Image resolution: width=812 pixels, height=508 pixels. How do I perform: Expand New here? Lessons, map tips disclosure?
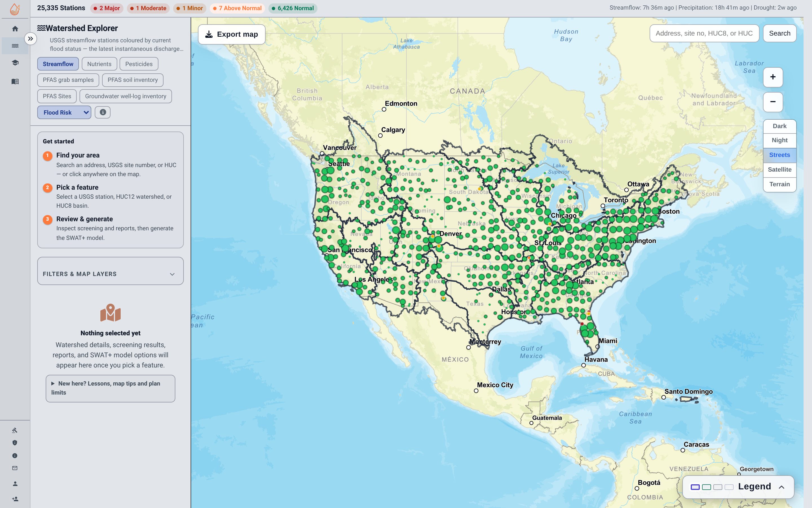point(111,388)
